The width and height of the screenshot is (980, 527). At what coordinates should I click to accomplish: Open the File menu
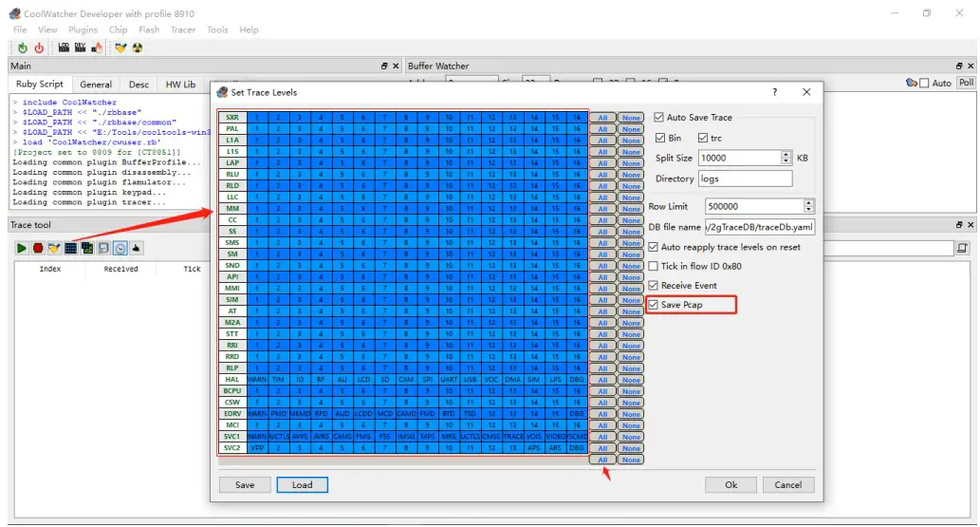(x=20, y=29)
